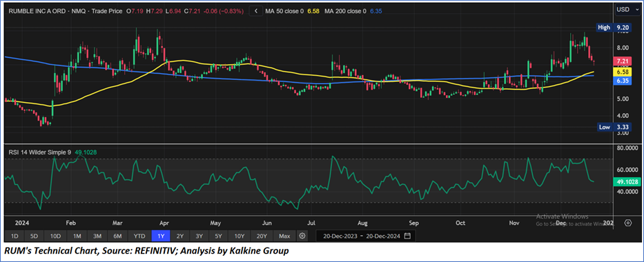Select the 1D time range
This screenshot has width=644, height=262.
[x=14, y=236]
